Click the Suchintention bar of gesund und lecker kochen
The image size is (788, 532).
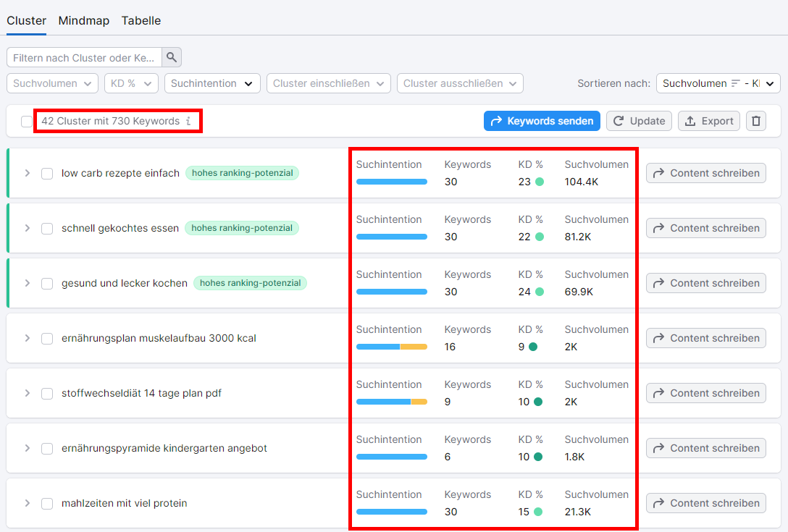pos(392,292)
